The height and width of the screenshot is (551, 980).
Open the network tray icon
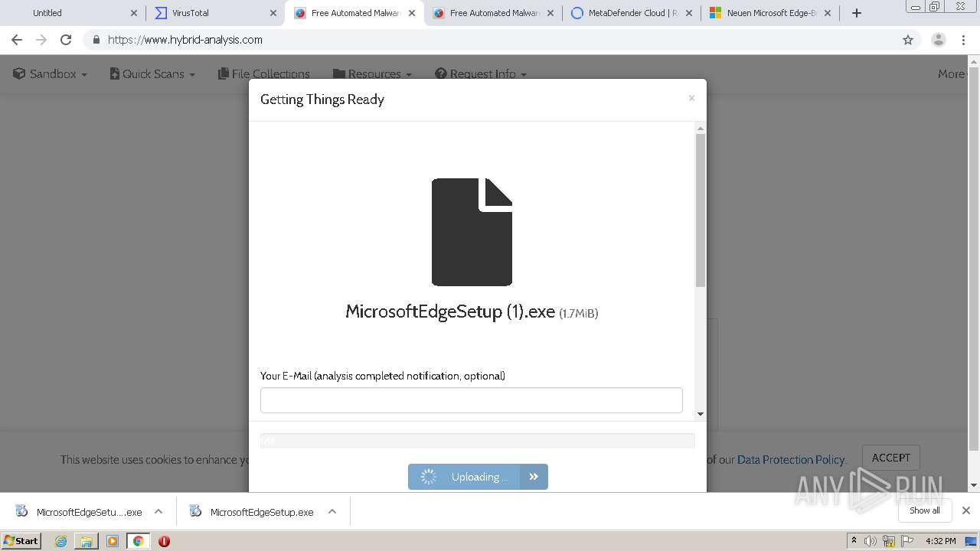click(x=889, y=541)
